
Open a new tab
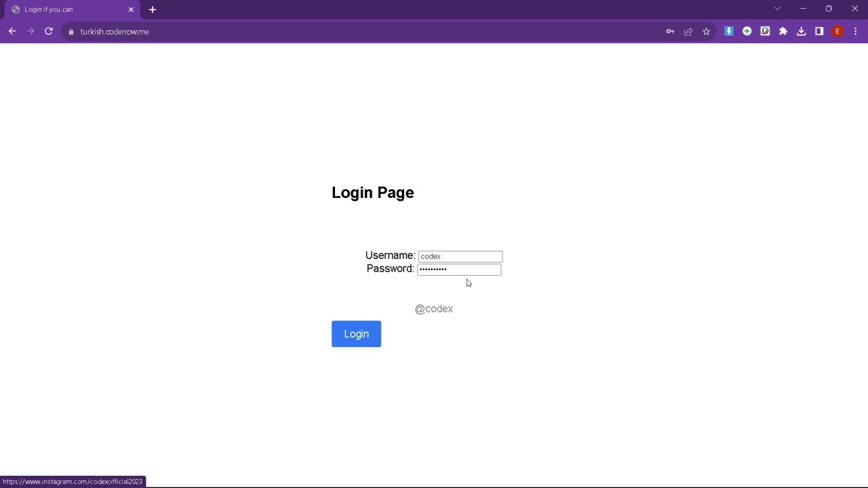pyautogui.click(x=153, y=9)
